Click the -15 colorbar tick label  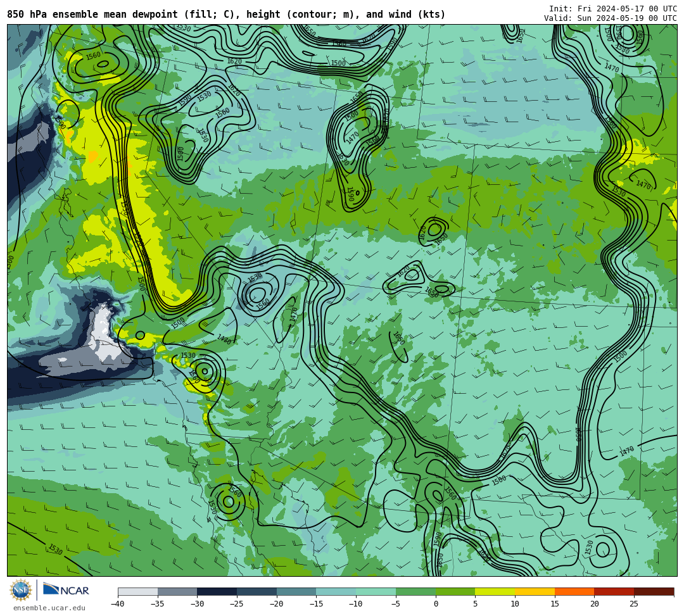click(316, 604)
